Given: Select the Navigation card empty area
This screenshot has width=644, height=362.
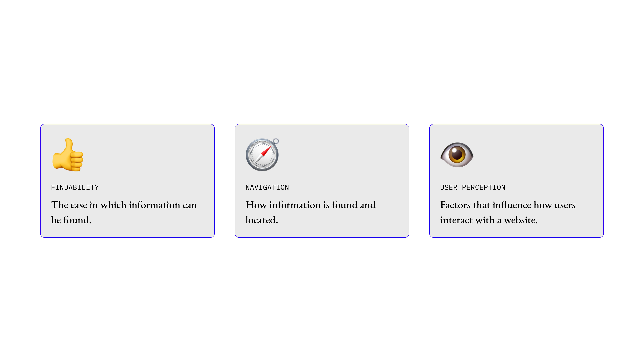Looking at the screenshot, I should click(345, 155).
